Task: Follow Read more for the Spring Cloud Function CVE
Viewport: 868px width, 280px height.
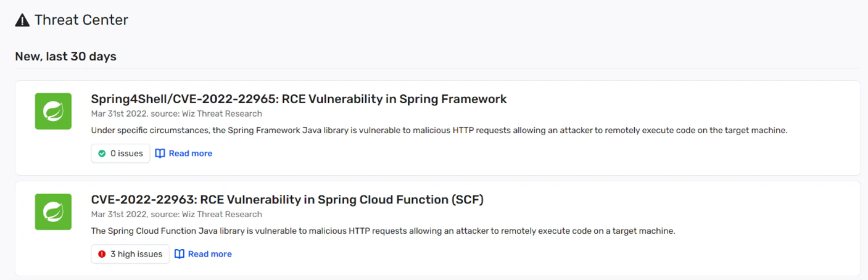Action: (210, 254)
